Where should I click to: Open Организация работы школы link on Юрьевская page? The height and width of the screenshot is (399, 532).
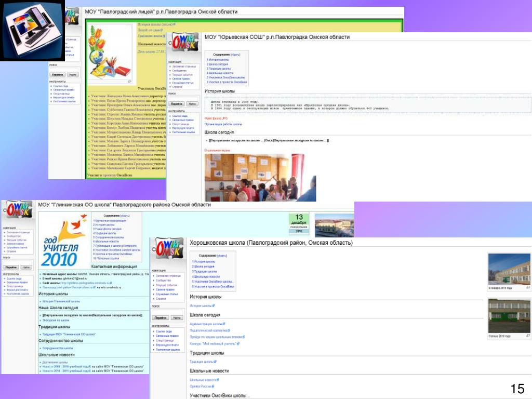(x=223, y=124)
